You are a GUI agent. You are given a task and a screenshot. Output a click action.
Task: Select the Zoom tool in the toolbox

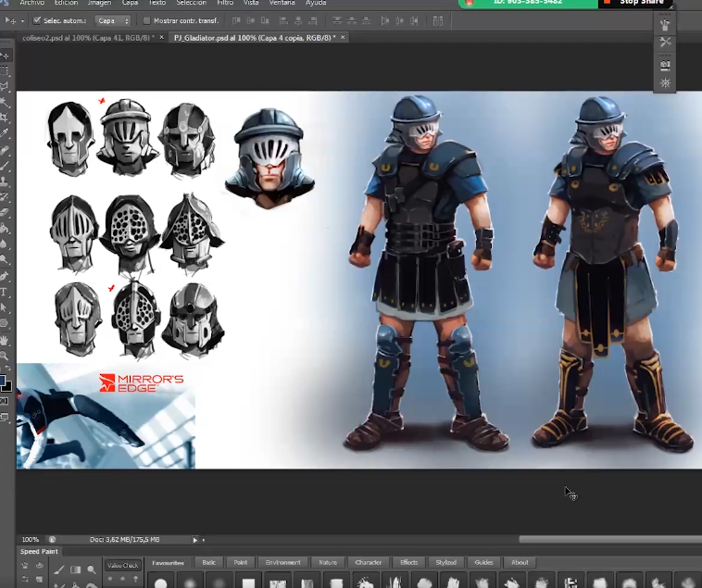point(5,356)
